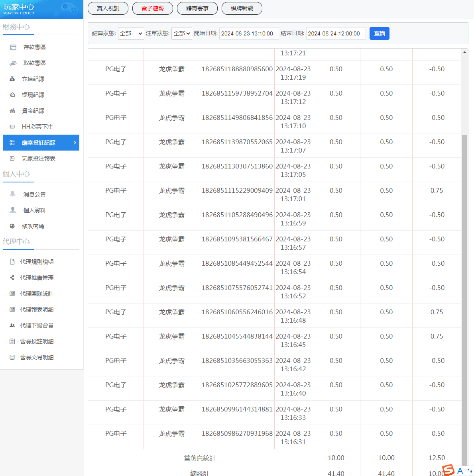This screenshot has height=476, width=474.
Task: Switch to the 真人視訊 tab
Action: pos(108,8)
